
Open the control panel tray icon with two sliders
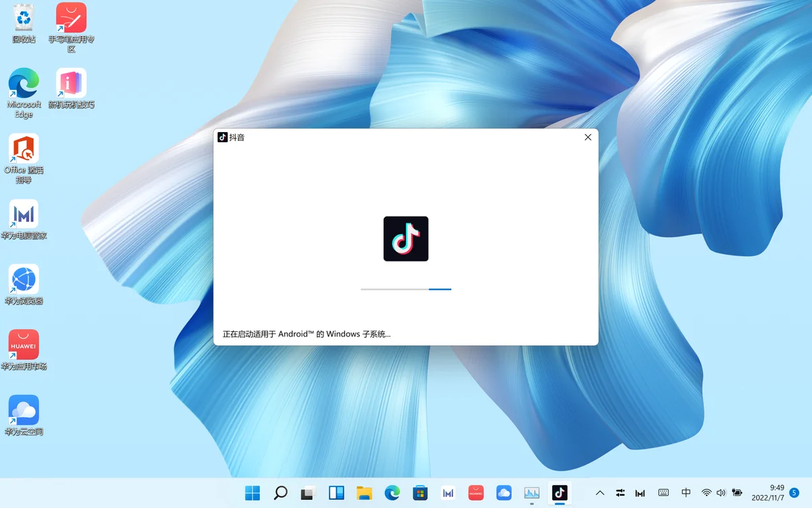(621, 493)
